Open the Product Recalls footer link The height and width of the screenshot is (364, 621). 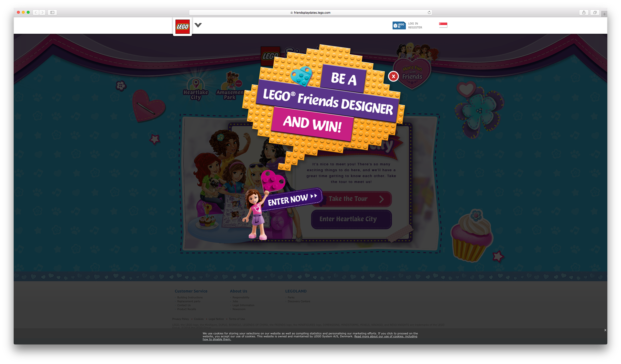pyautogui.click(x=186, y=309)
